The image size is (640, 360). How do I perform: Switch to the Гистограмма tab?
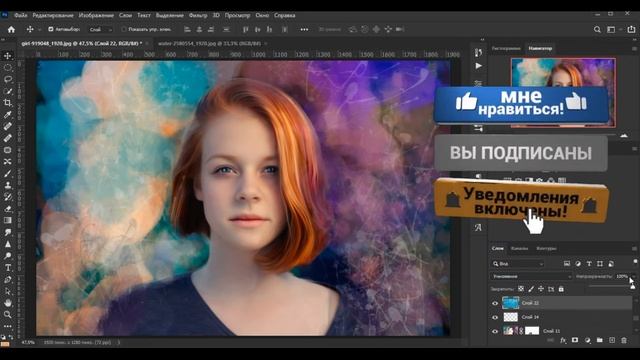pyautogui.click(x=506, y=48)
